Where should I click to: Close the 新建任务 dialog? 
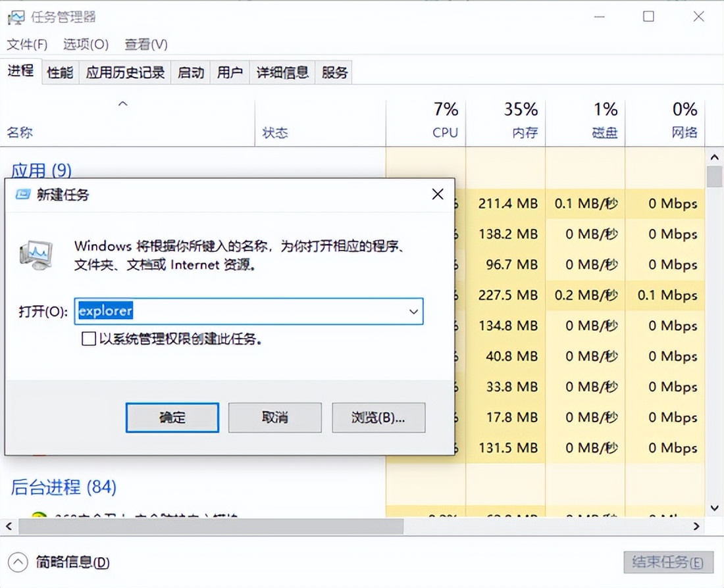[x=437, y=194]
